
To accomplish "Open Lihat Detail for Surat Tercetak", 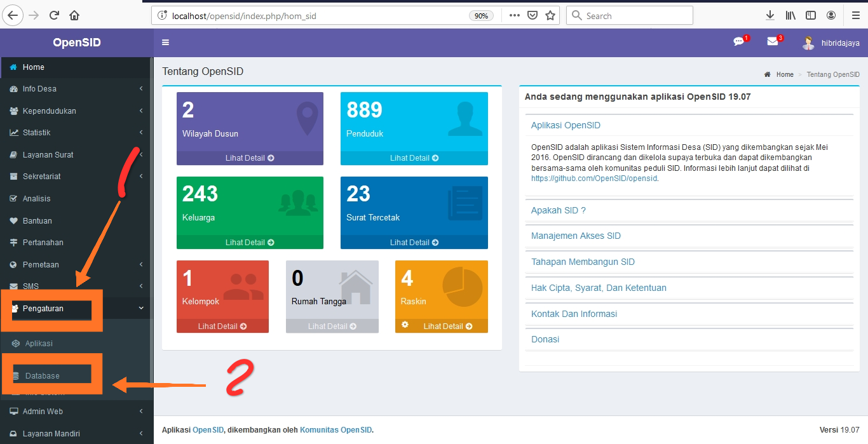I will (414, 243).
